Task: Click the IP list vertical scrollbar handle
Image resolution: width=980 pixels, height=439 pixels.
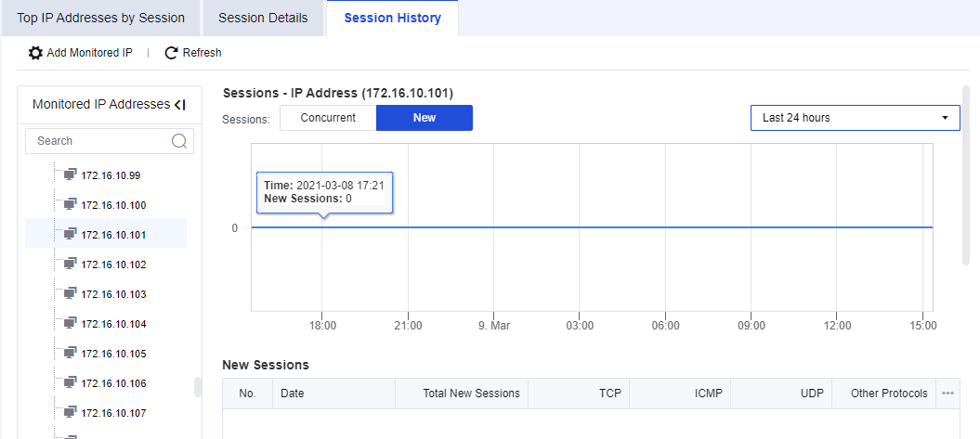Action: point(198,386)
